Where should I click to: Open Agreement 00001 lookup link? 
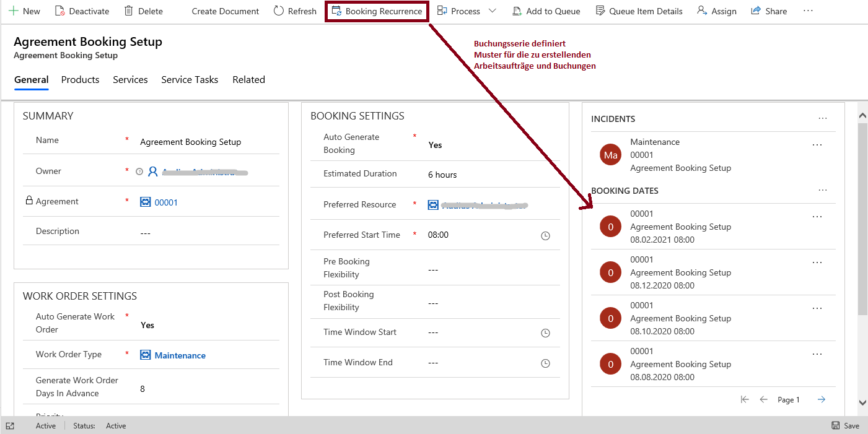(165, 202)
